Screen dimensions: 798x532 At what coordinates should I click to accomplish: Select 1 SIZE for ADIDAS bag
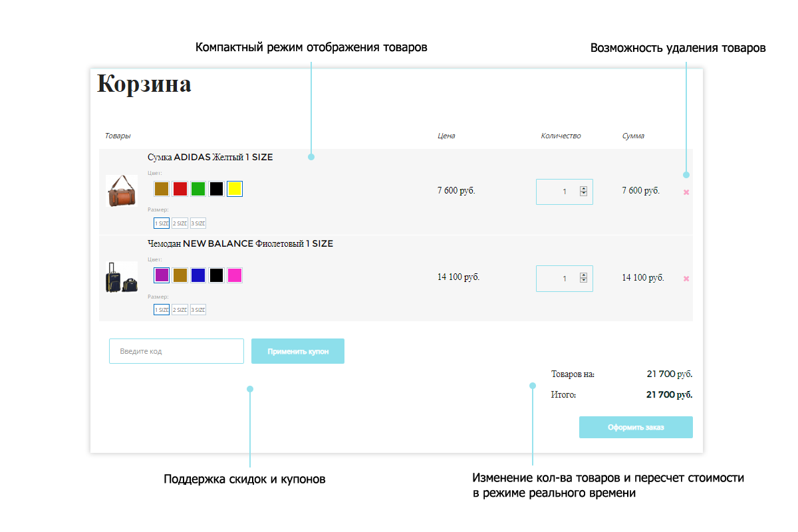coord(162,223)
